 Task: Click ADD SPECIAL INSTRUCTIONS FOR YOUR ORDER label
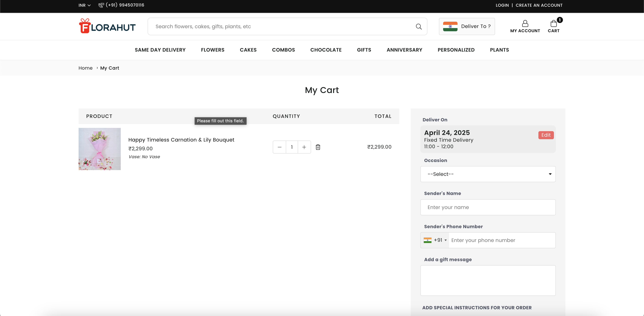click(477, 308)
